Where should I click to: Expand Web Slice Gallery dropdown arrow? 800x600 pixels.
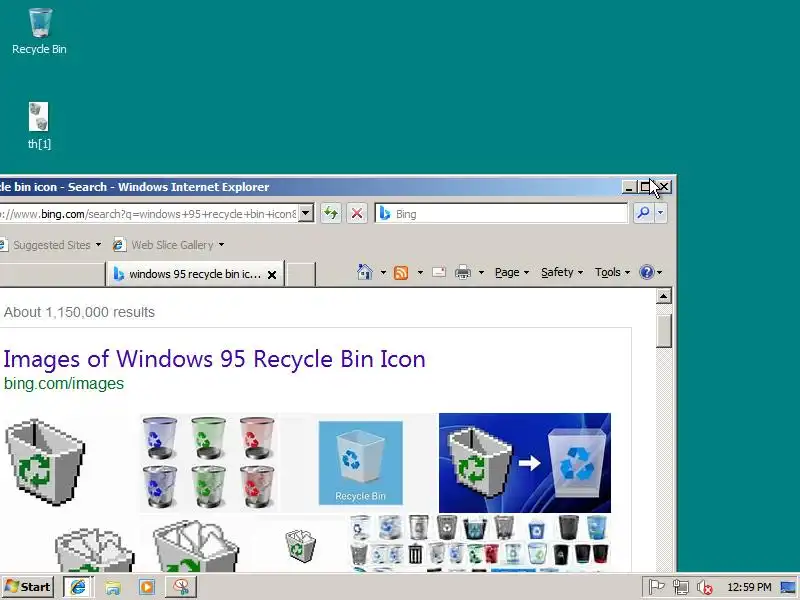221,245
